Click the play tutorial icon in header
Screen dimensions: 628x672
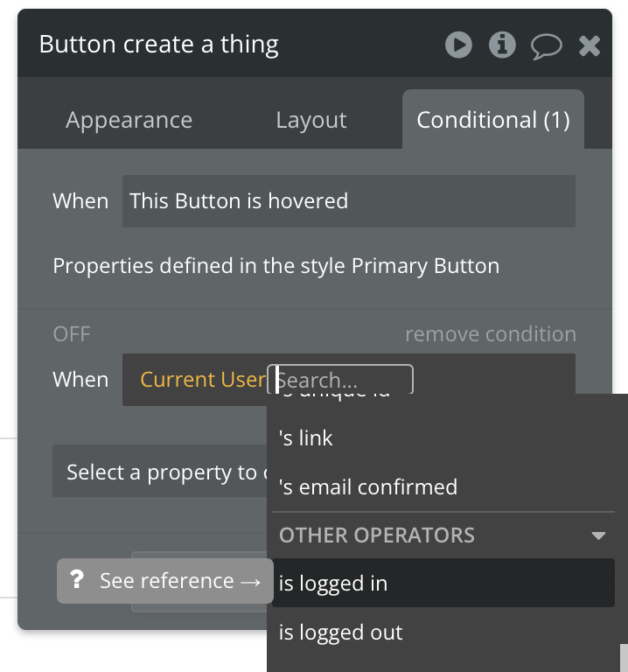coord(458,45)
